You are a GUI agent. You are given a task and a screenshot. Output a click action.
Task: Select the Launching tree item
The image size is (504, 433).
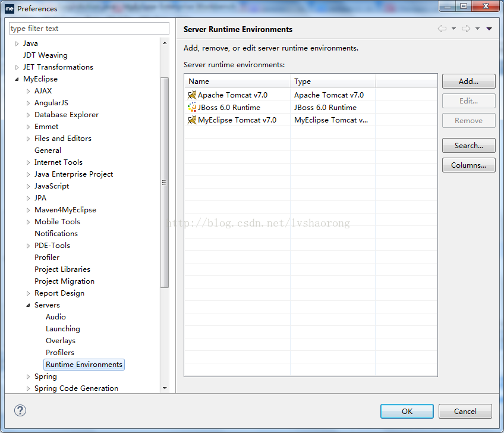tap(62, 329)
